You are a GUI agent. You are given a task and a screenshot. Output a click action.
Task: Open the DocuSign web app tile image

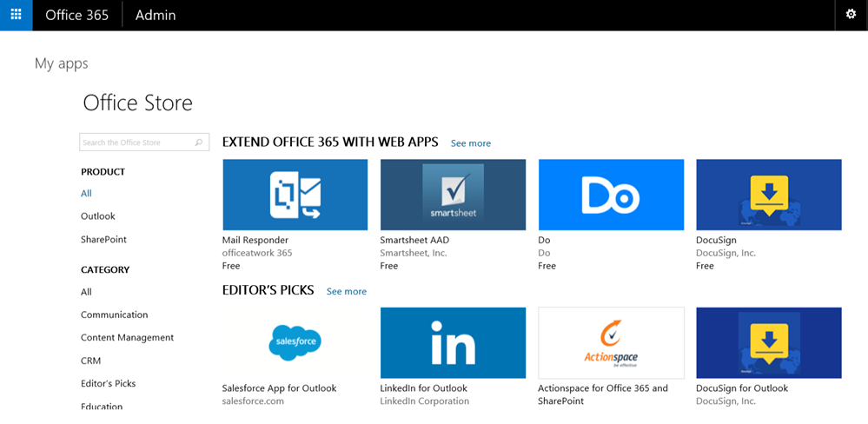769,195
